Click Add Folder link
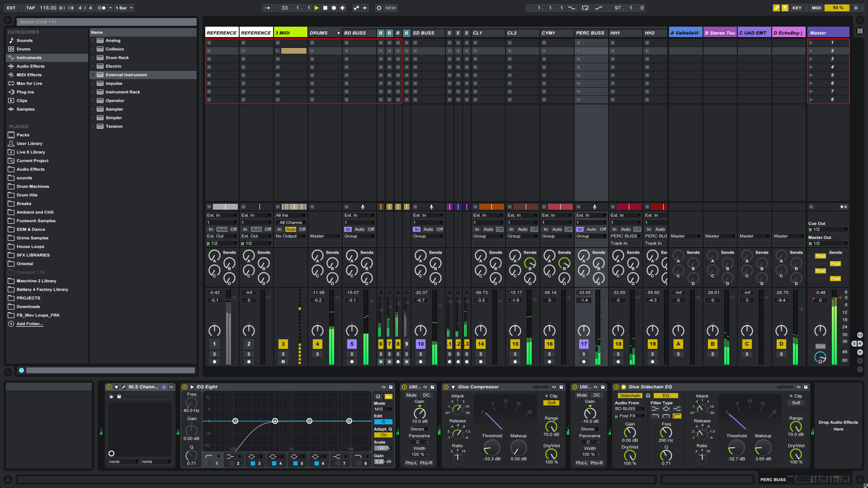The width and height of the screenshot is (868, 488). coord(30,324)
